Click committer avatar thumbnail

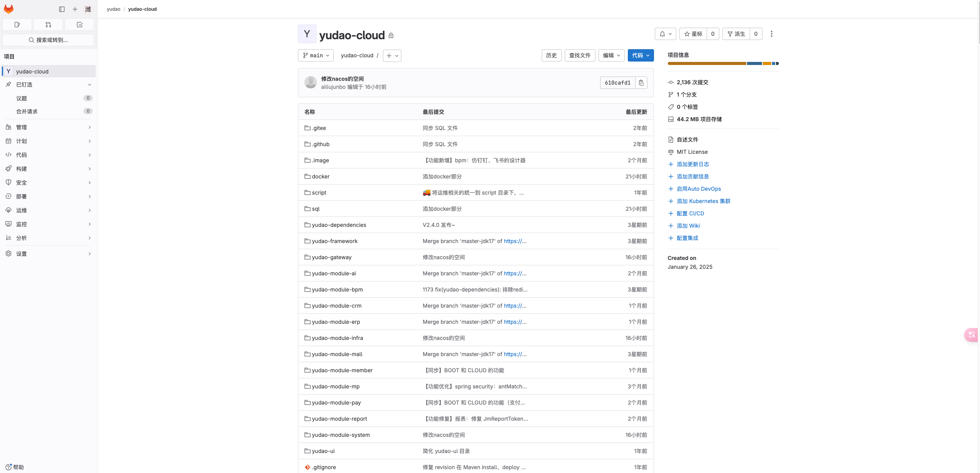tap(310, 82)
